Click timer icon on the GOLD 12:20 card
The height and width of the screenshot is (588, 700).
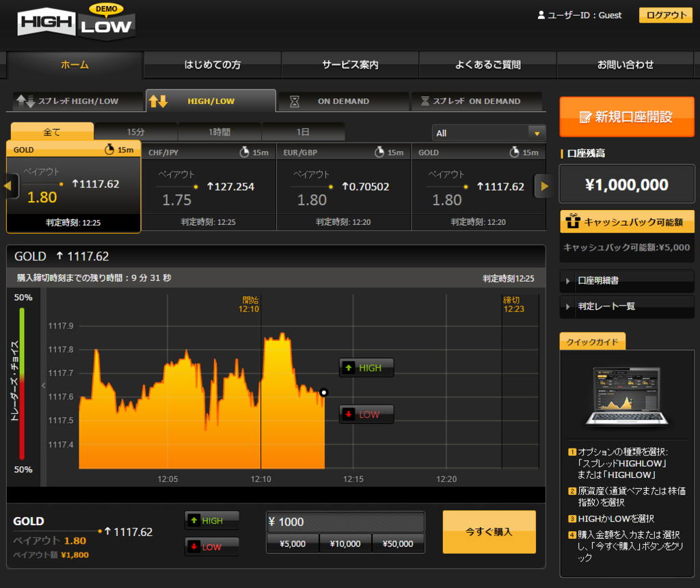tap(514, 152)
